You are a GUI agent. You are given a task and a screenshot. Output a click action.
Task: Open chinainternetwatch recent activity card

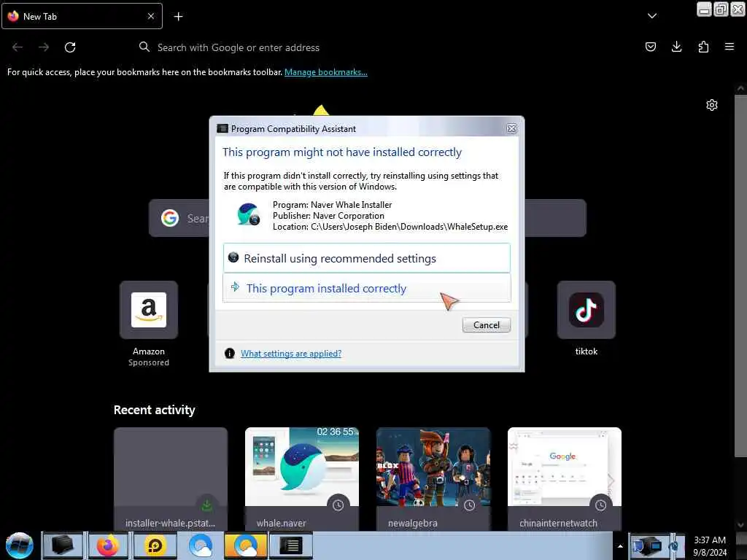coord(565,479)
